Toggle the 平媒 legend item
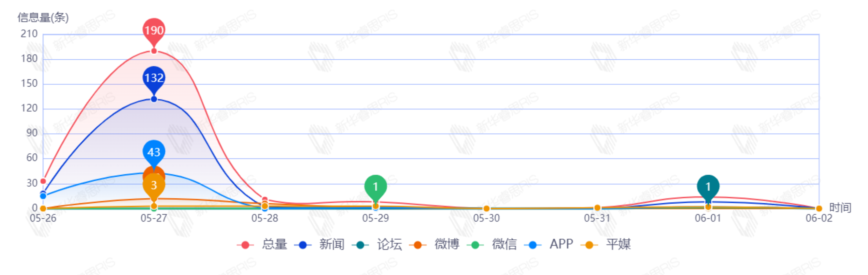The image size is (868, 275). (606, 244)
